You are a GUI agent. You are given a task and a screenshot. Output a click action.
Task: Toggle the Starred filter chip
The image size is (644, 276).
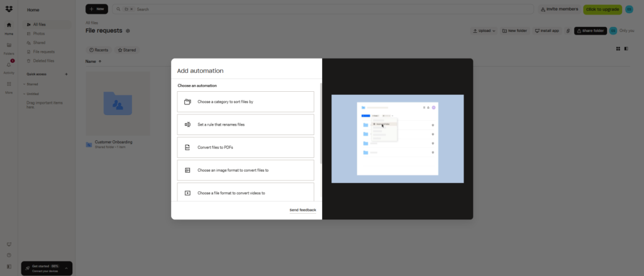tap(126, 50)
